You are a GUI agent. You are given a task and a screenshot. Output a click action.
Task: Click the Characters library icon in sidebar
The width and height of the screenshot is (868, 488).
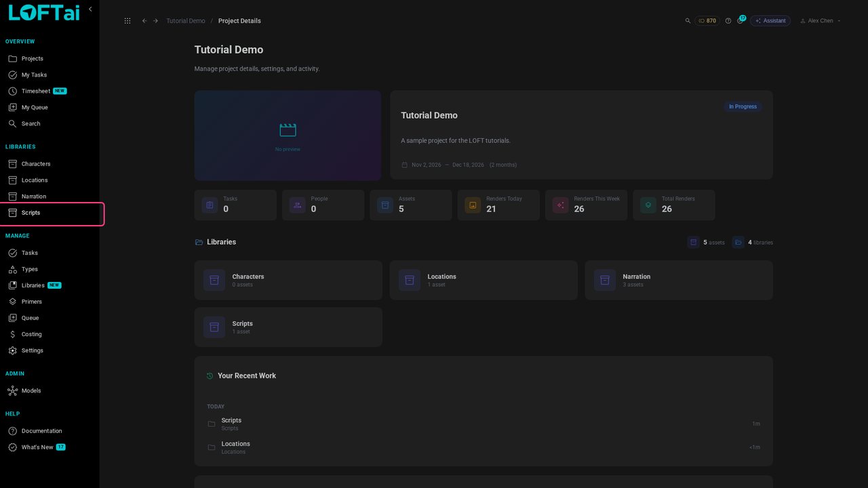pyautogui.click(x=12, y=163)
